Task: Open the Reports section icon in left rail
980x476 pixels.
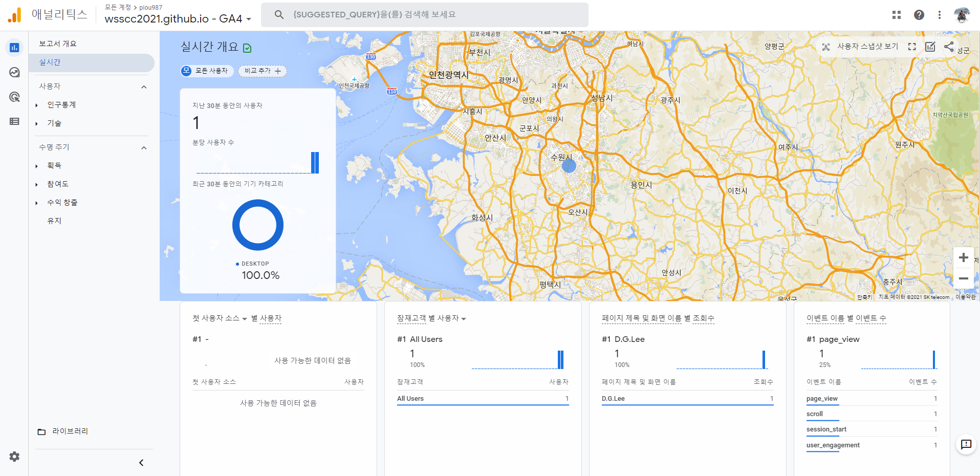Action: tap(14, 47)
